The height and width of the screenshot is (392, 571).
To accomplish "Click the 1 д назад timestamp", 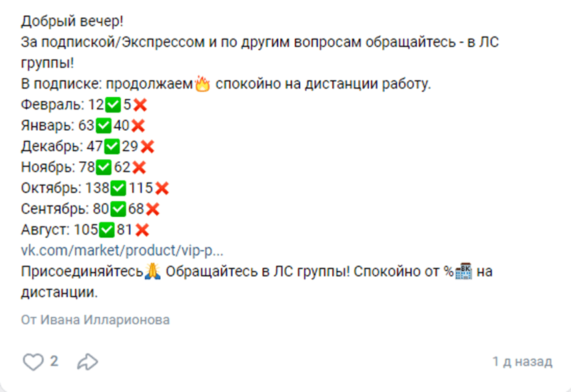I will [x=522, y=361].
